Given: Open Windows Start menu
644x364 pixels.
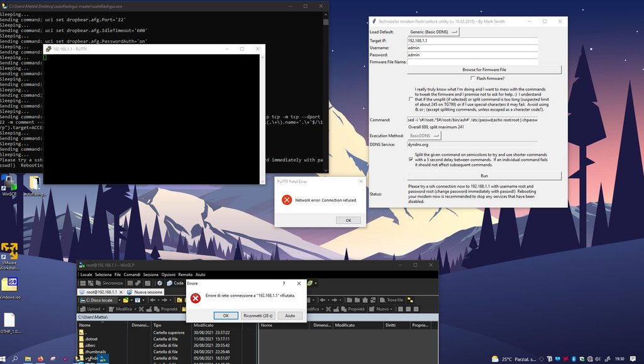Looking at the screenshot, I should pos(3,359).
